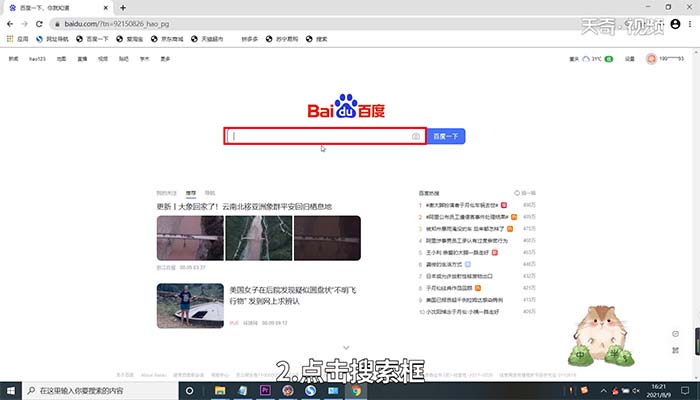Screen dimensions: 700x400
Task: Open the 应用 apps grid bookmark
Action: [x=18, y=39]
